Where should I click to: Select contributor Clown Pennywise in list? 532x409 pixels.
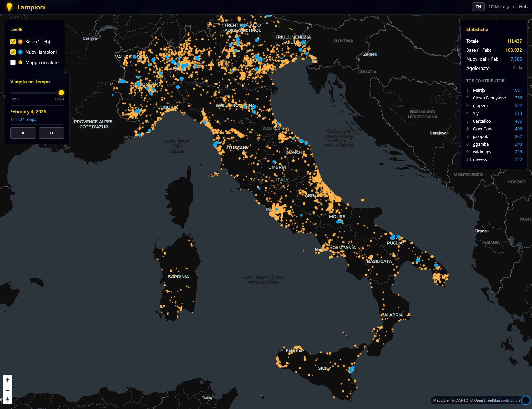489,98
